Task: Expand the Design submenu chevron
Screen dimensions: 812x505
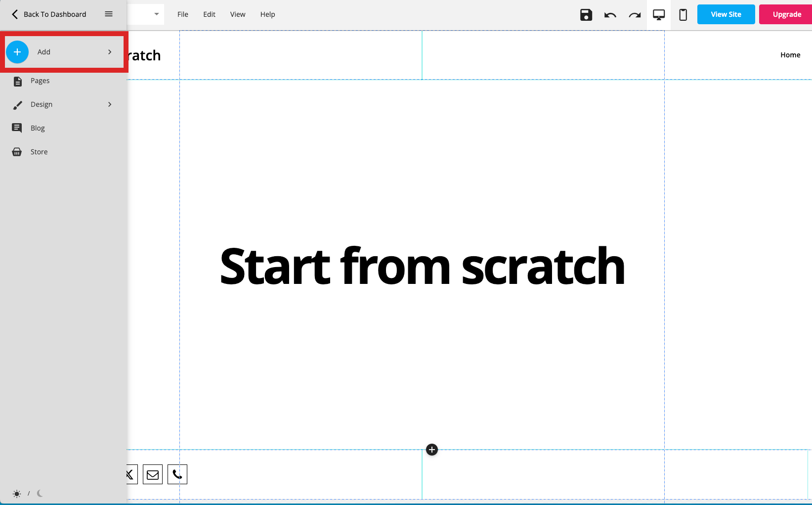Action: (110, 104)
